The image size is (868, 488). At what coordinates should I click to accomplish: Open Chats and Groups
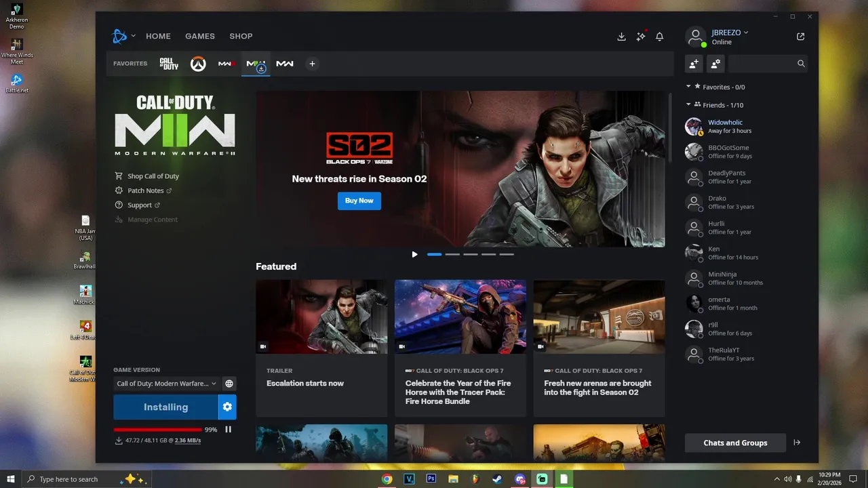point(735,443)
